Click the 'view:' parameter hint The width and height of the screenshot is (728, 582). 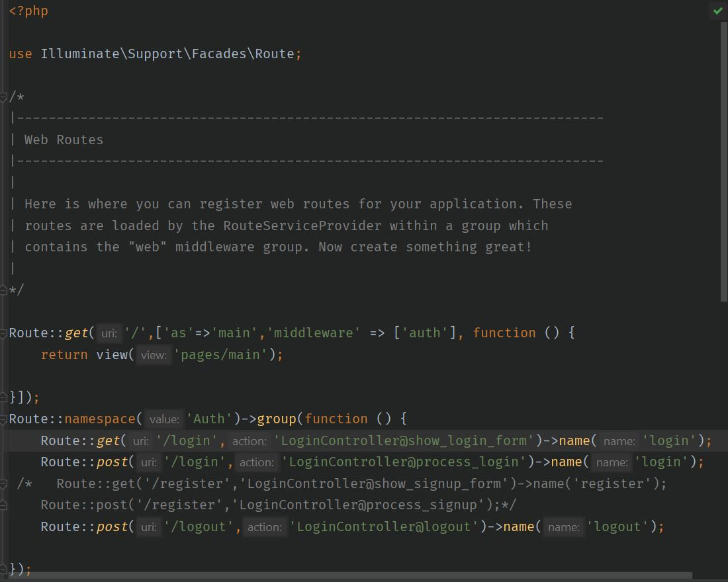coord(154,355)
